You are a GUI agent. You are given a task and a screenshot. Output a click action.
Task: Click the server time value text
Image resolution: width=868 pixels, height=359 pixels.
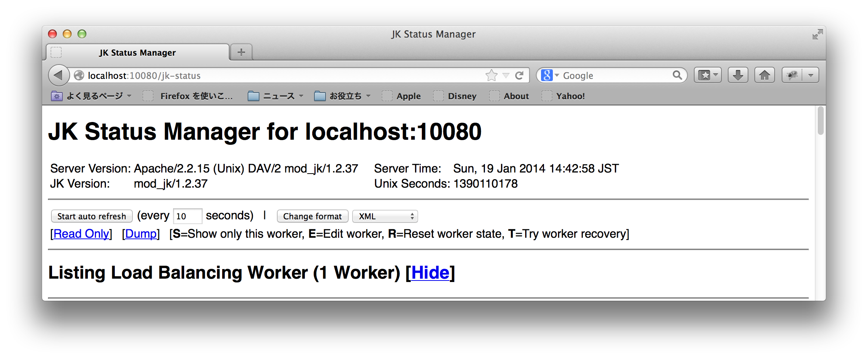[x=536, y=168]
